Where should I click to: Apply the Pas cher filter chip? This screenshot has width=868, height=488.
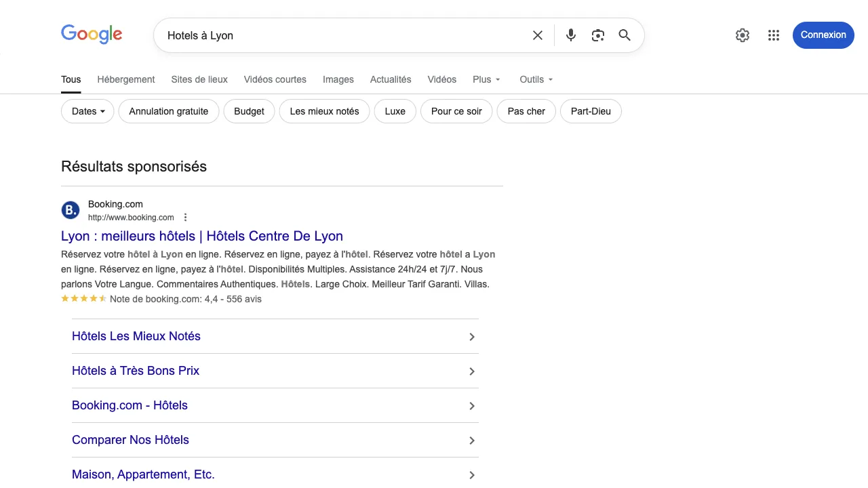click(526, 111)
